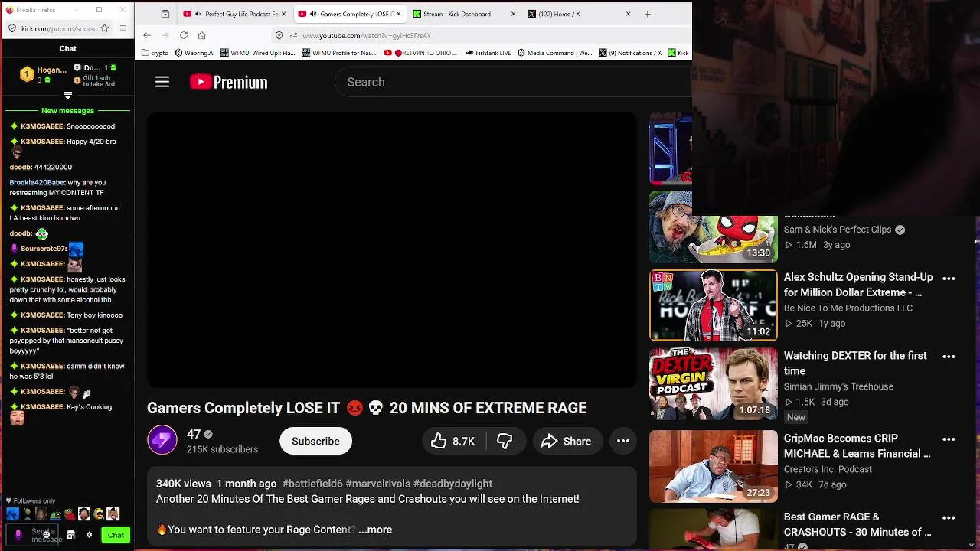Viewport: 980px width, 551px height.
Task: Click the YouTube Premium logo
Action: [229, 82]
